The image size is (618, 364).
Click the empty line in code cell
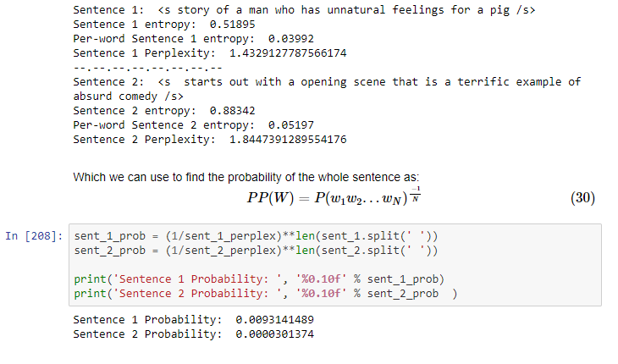[x=335, y=265]
